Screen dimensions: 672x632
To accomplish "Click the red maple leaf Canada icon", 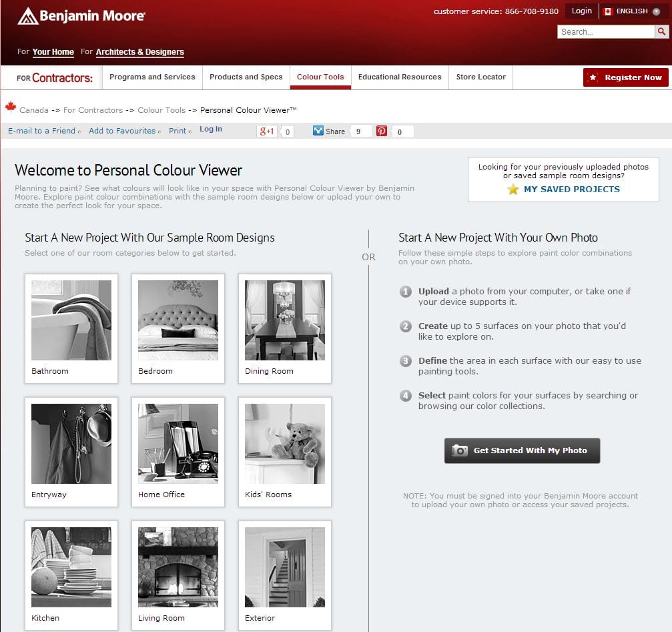I will [10, 107].
